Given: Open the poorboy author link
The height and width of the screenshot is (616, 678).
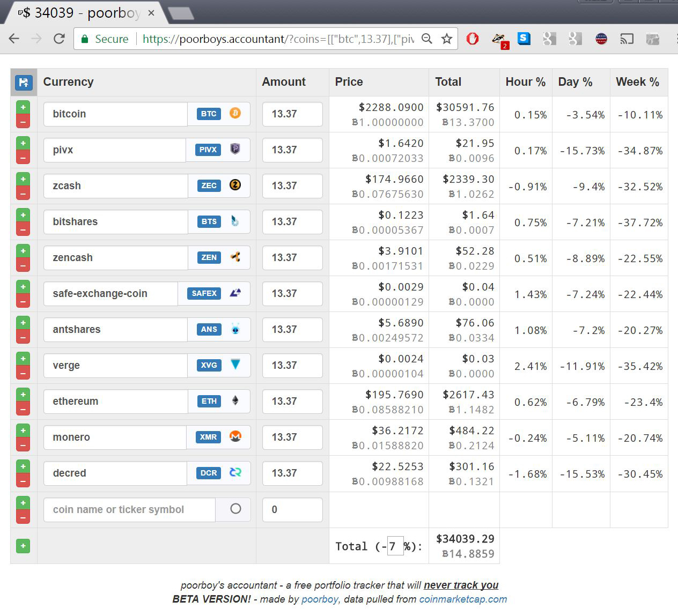Looking at the screenshot, I should click(x=320, y=599).
